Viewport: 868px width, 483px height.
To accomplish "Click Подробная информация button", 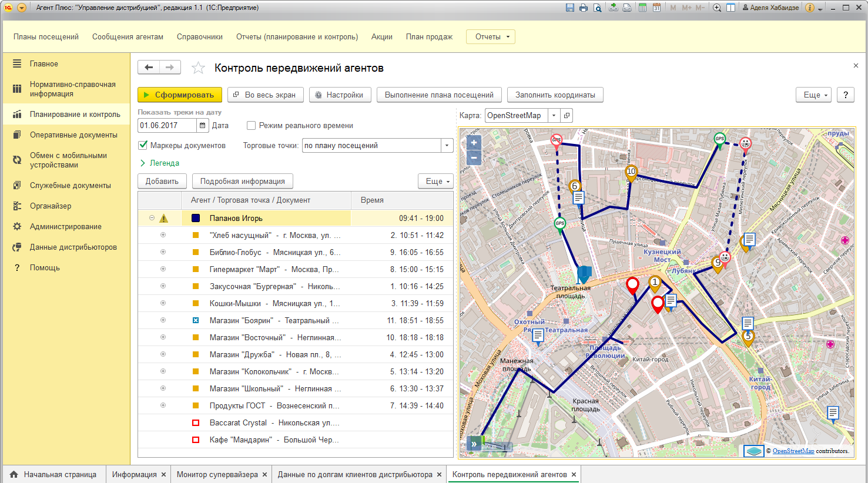I will pyautogui.click(x=243, y=181).
